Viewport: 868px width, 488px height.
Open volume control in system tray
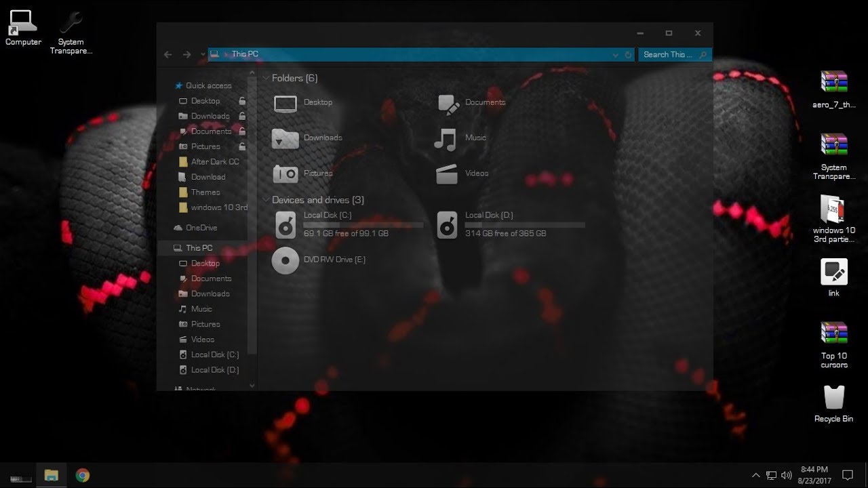pos(787,475)
